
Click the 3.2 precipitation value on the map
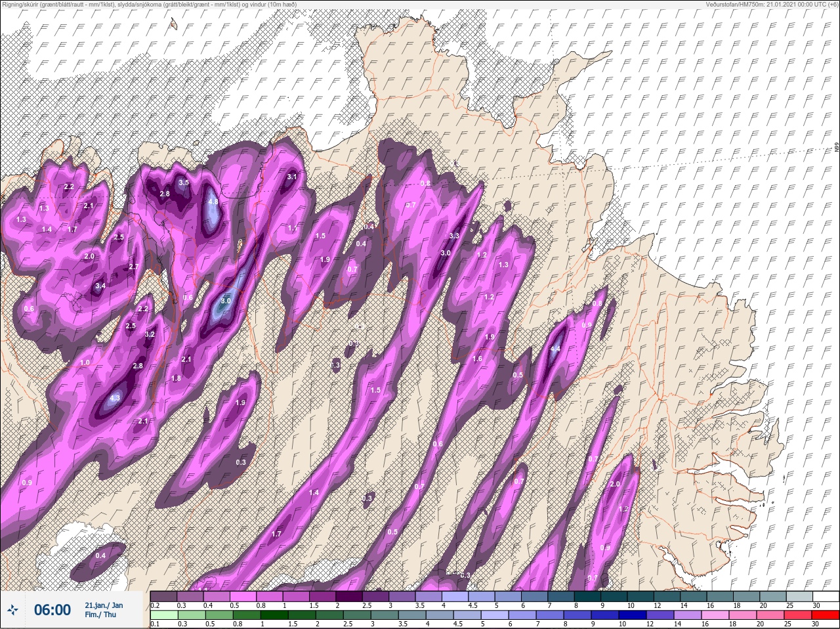tap(150, 335)
